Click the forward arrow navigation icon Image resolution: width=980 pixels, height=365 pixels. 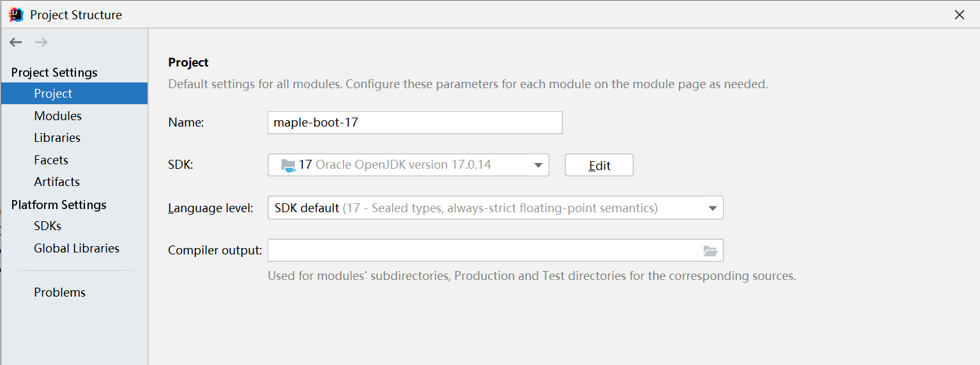[x=41, y=42]
